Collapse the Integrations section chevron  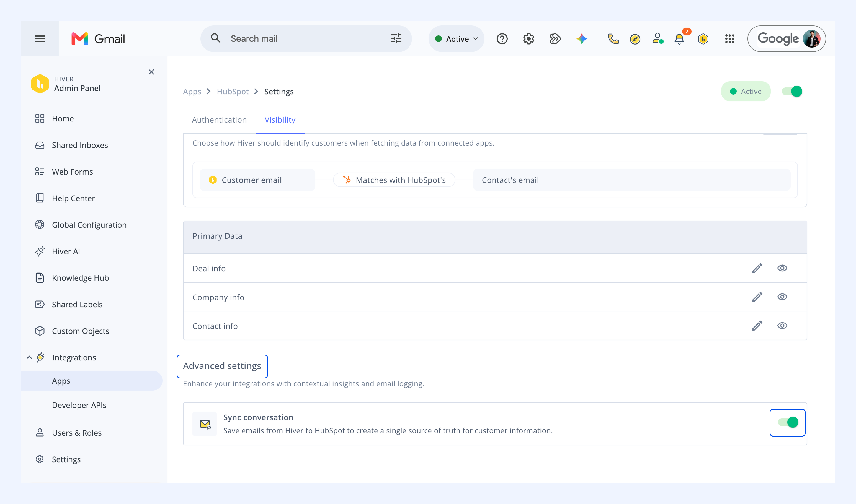pyautogui.click(x=29, y=357)
